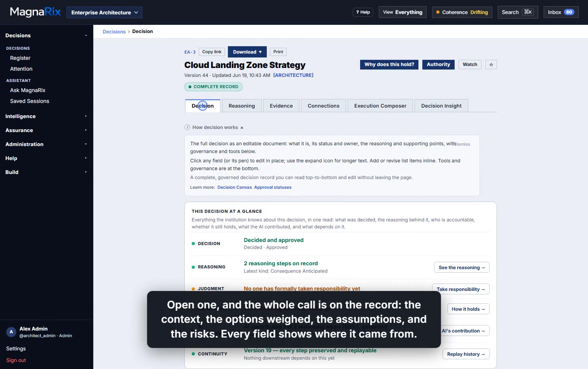Click 'Decided and approved' status text
The height and width of the screenshot is (369, 588).
273,240
